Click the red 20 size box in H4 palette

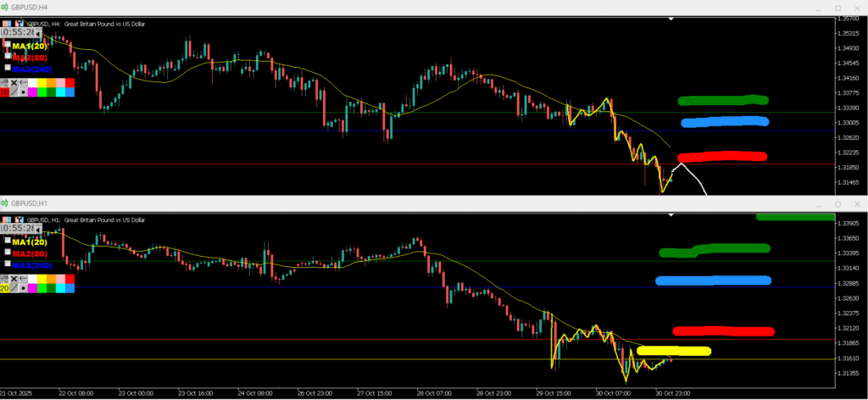(4, 92)
